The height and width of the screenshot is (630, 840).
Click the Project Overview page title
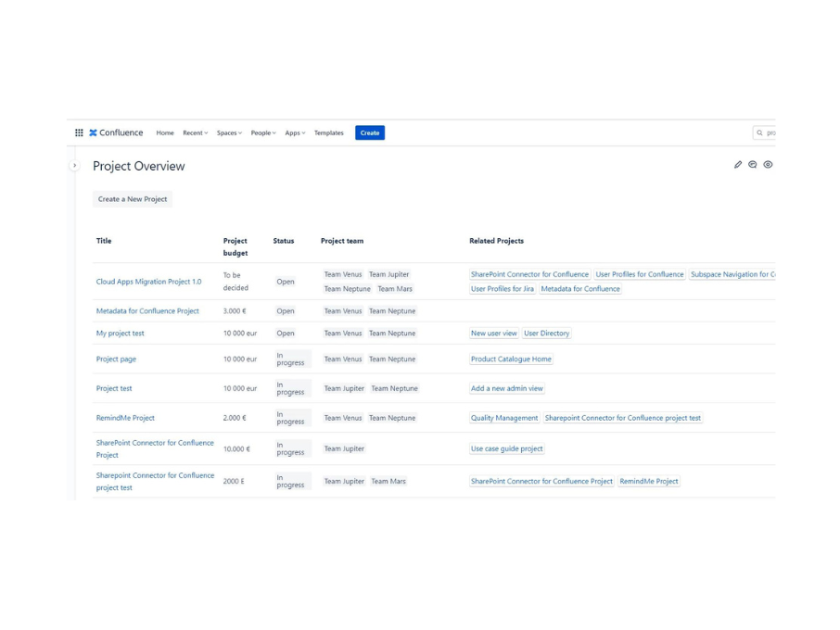point(139,166)
